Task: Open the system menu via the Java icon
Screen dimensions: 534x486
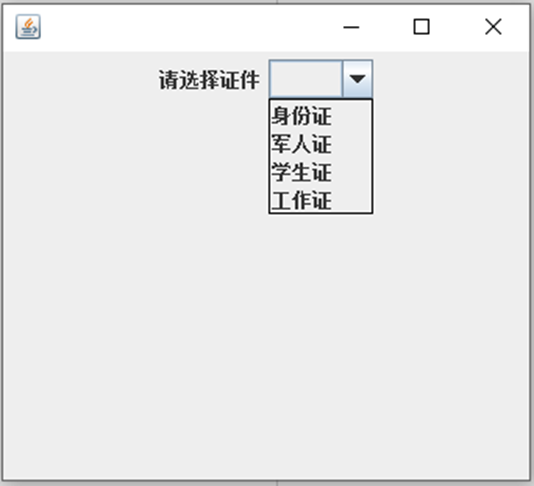Action: click(x=28, y=27)
